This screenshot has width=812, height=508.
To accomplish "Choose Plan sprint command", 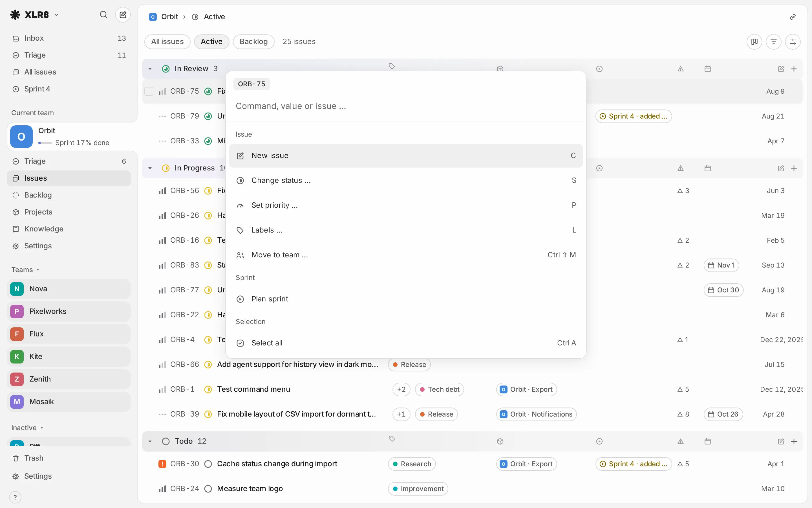I will tap(406, 299).
